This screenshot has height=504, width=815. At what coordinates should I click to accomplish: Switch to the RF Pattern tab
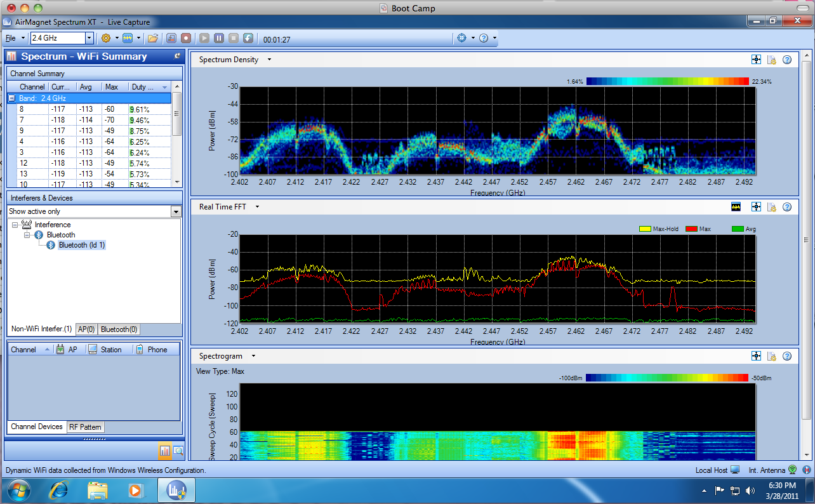[85, 427]
